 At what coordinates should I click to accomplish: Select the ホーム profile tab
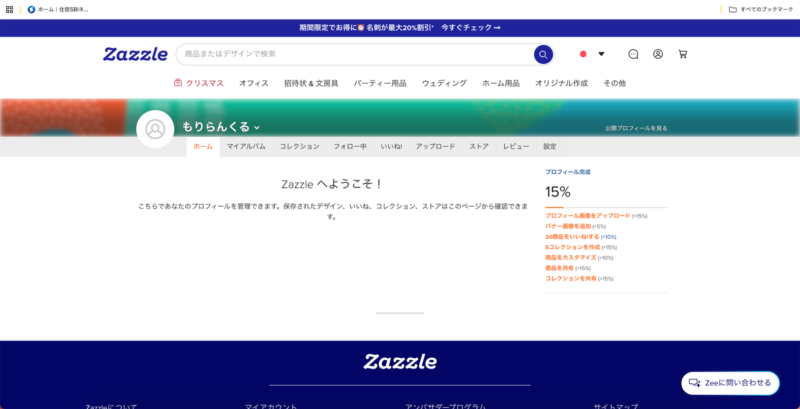pyautogui.click(x=203, y=146)
